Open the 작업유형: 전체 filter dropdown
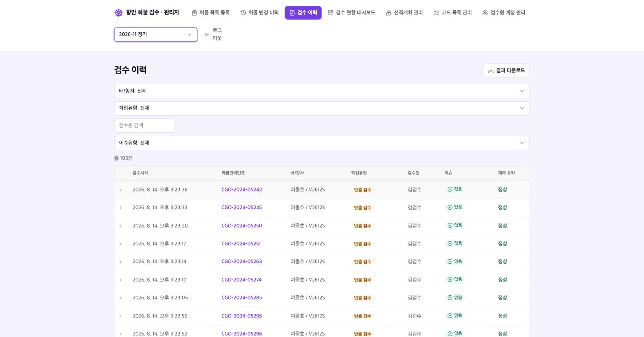This screenshot has width=644, height=337. pos(322,108)
